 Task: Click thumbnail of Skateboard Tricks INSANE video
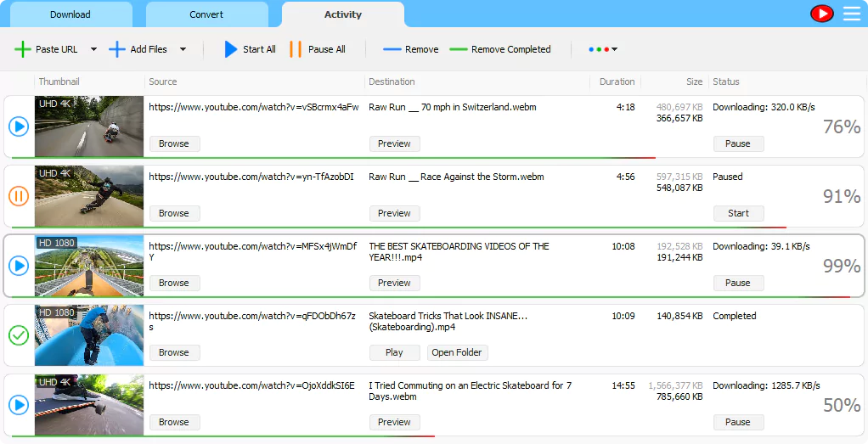(x=89, y=335)
